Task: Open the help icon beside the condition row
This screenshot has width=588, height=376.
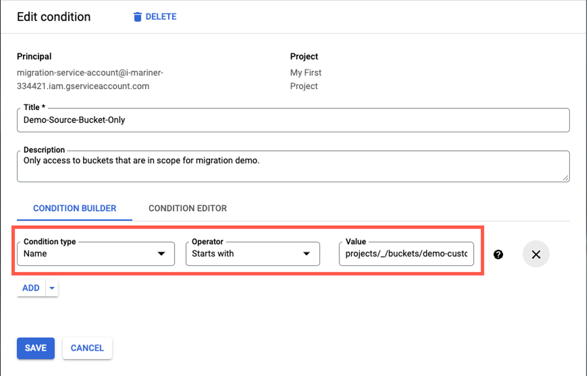Action: [x=498, y=254]
